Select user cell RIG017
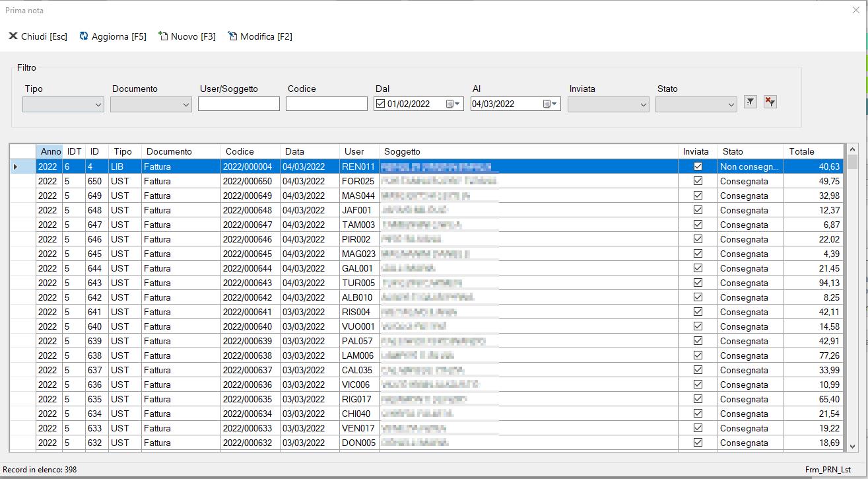Image resolution: width=868 pixels, height=479 pixels. tap(359, 399)
